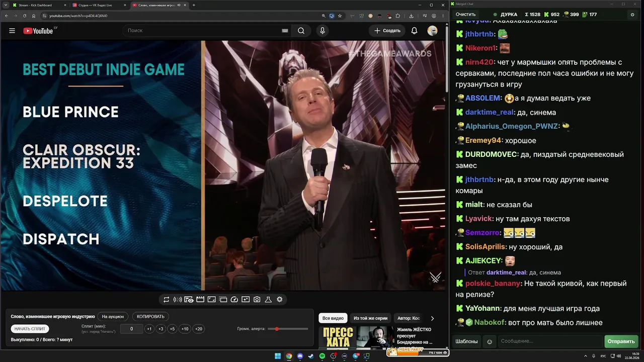The height and width of the screenshot is (362, 644).
Task: Open Discord from the taskbar
Action: pos(300,356)
